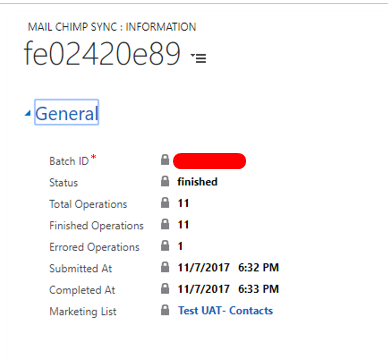388x360 pixels.
Task: Click the lock icon beside Marketing List
Action: pyautogui.click(x=165, y=310)
